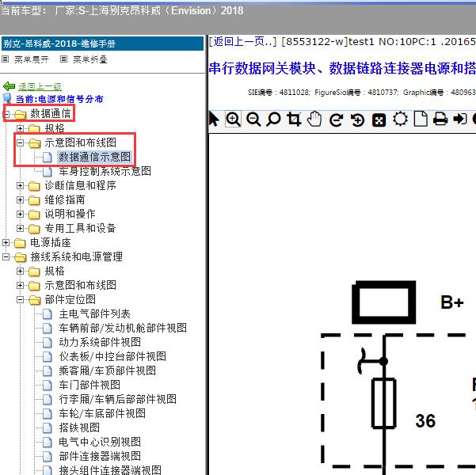The image size is (476, 475).
Task: Click the folder icon of 维修指南
Action: 34,200
